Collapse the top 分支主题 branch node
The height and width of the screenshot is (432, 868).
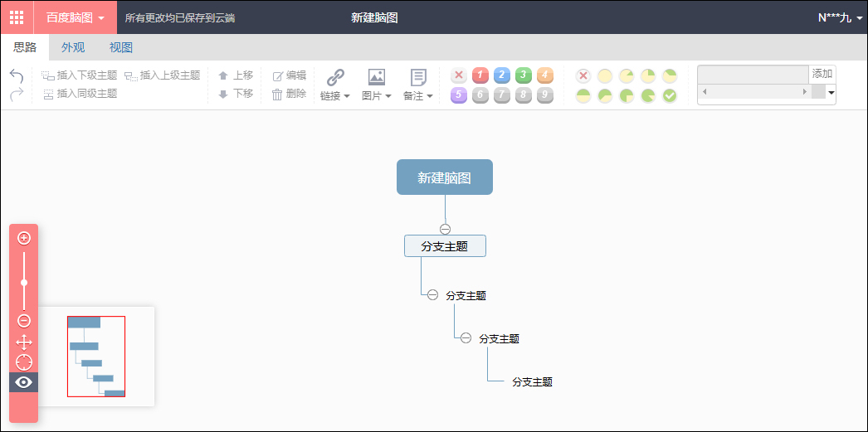445,229
